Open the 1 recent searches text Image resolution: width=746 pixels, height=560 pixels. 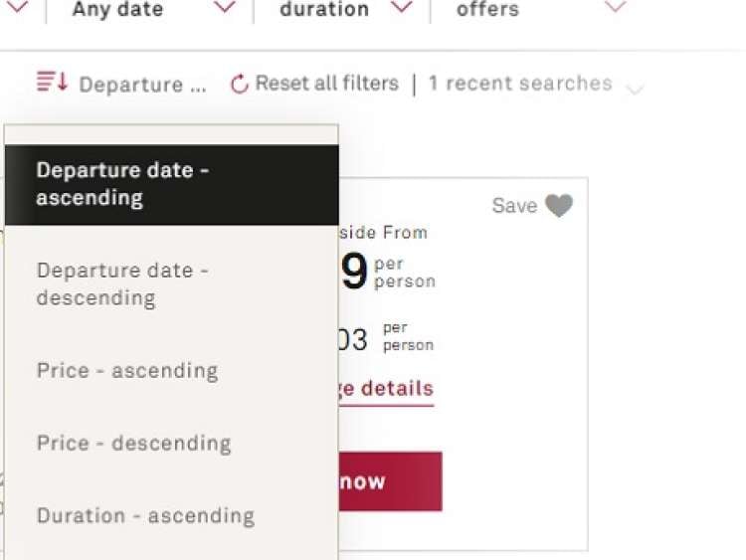(x=520, y=84)
